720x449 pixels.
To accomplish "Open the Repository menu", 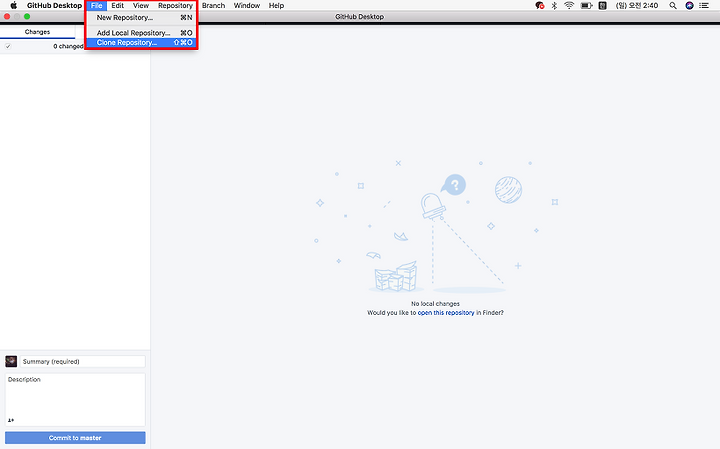I will [175, 6].
